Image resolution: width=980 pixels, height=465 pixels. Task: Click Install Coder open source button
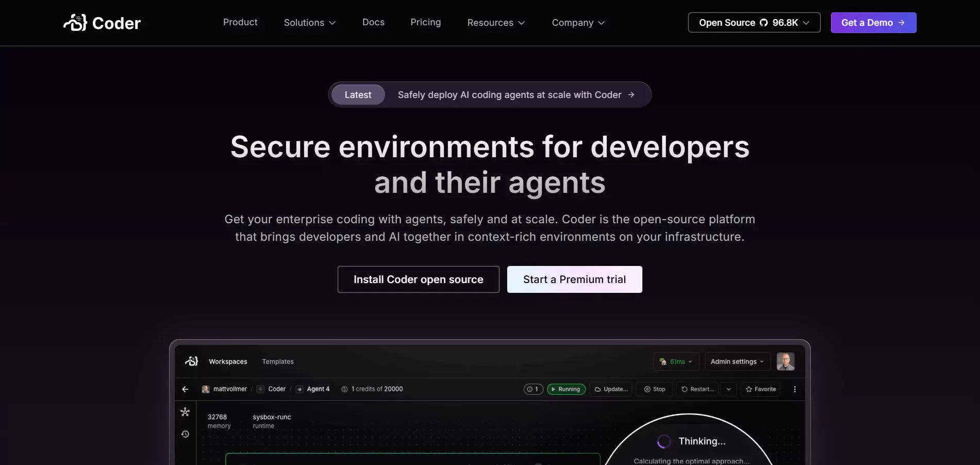[x=419, y=279]
